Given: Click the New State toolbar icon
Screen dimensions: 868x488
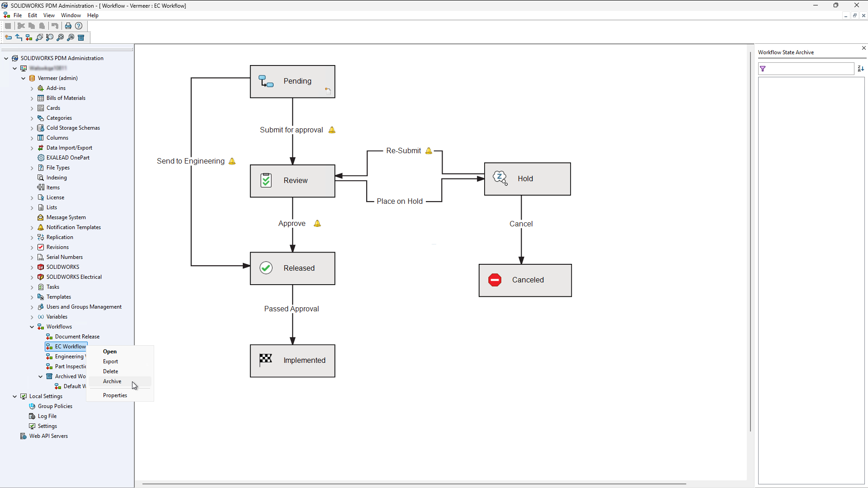Looking at the screenshot, I should click(8, 38).
